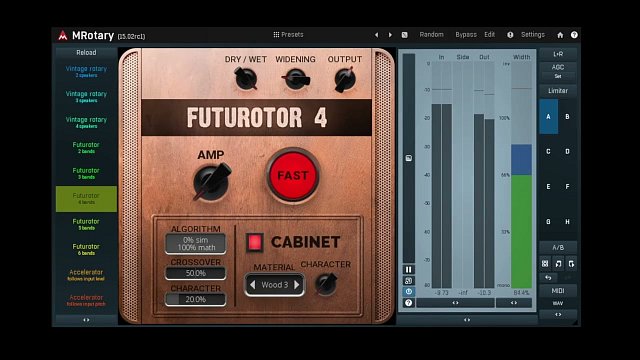The width and height of the screenshot is (640, 360).
Task: Open the Presets grid icon
Action: pyautogui.click(x=276, y=35)
